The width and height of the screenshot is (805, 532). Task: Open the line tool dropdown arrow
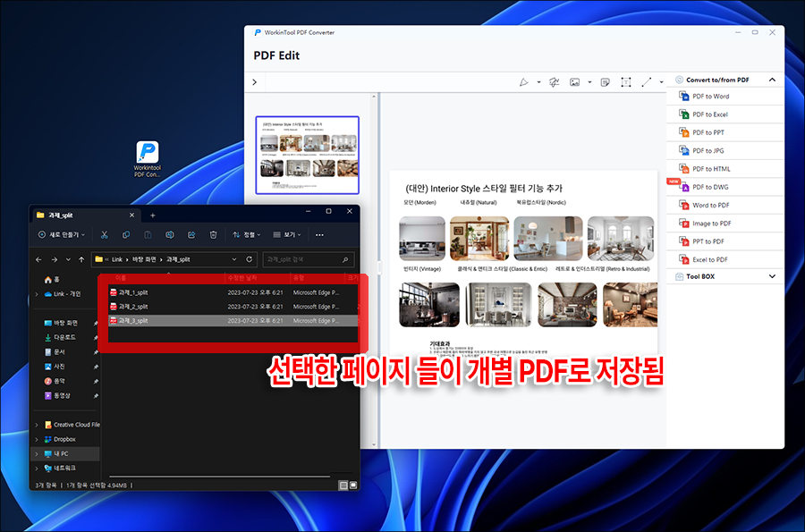[x=661, y=82]
